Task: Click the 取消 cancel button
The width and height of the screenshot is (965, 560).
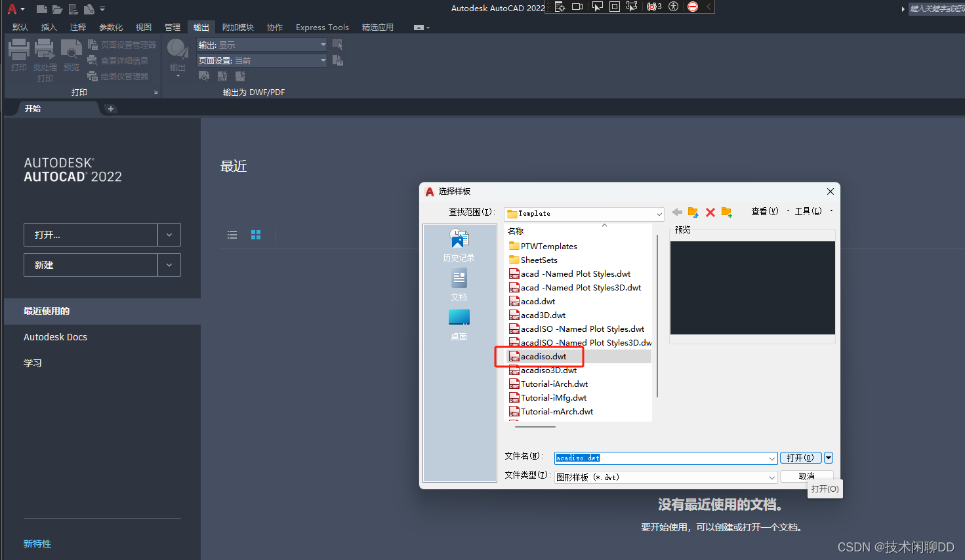Action: coord(807,476)
